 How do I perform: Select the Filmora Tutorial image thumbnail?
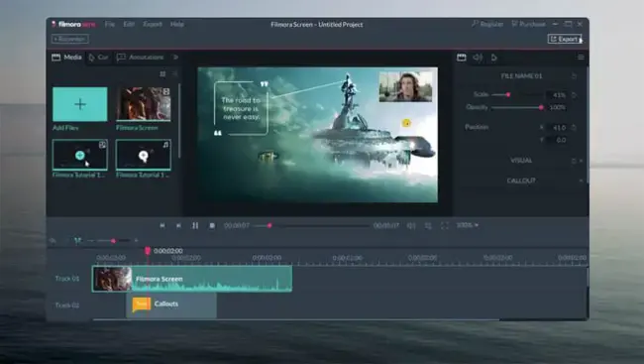point(80,155)
